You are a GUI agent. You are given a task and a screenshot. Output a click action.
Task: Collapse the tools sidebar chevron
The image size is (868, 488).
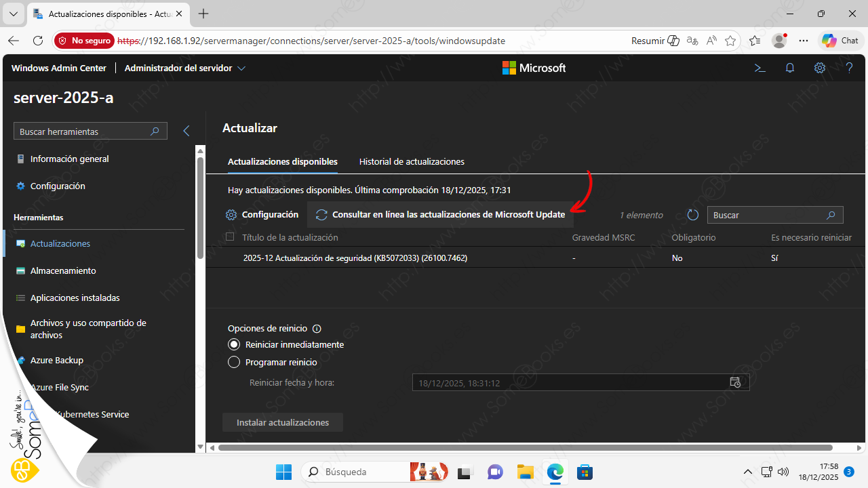click(x=186, y=131)
